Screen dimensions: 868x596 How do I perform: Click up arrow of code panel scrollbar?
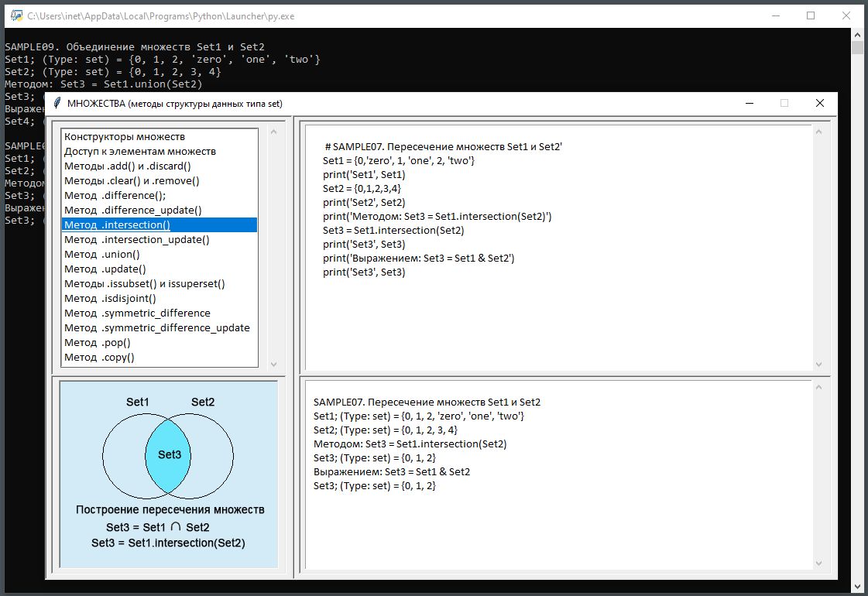pos(819,131)
